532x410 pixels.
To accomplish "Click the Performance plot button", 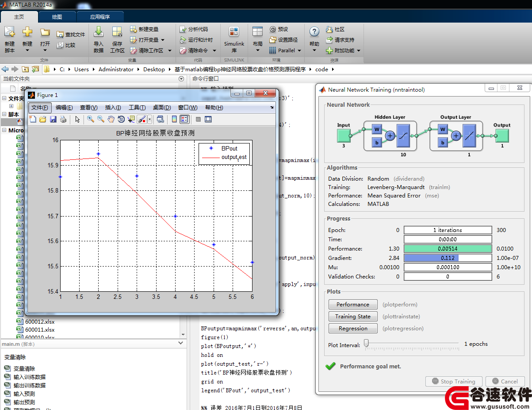I will [353, 305].
